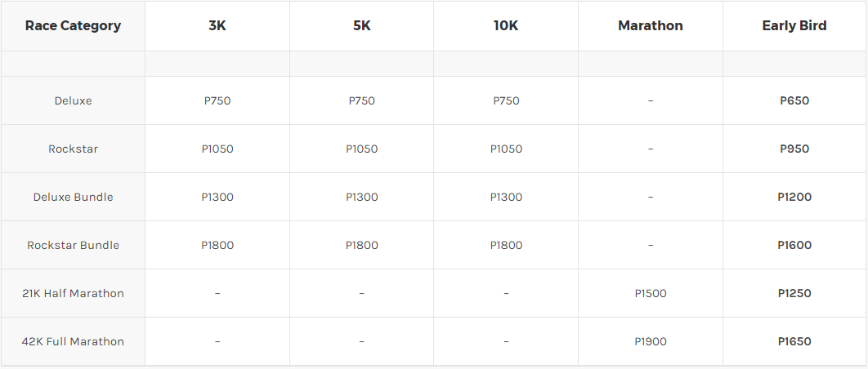This screenshot has width=868, height=369.
Task: Select the Rockstar row label
Action: coord(73,149)
